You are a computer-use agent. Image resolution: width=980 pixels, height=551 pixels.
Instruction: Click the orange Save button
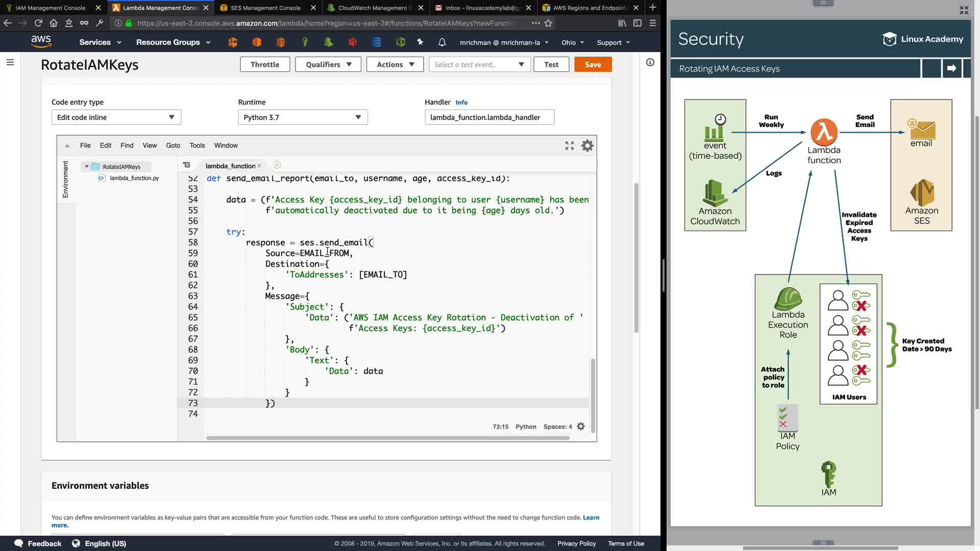coord(593,65)
